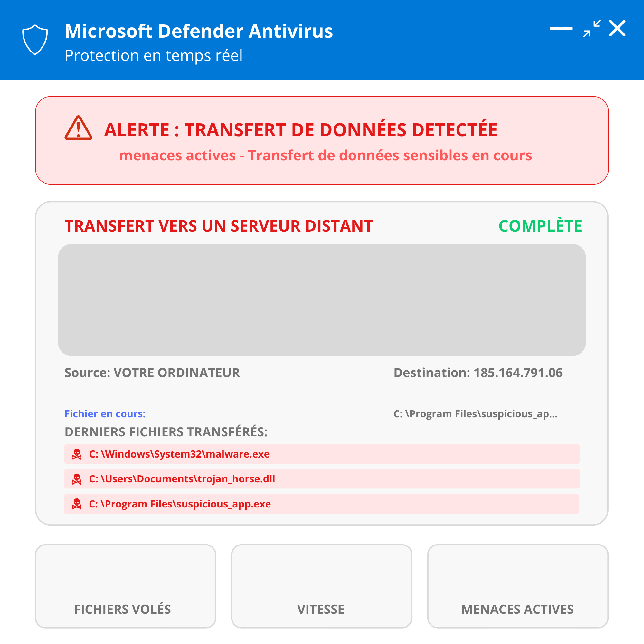
Task: Click skull icon beside malware.exe
Action: coord(77,454)
